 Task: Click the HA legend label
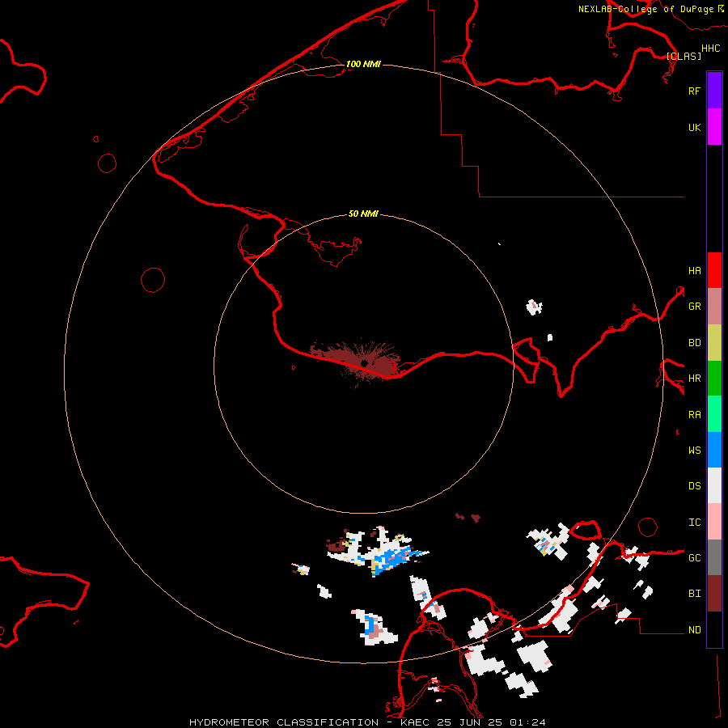tap(694, 270)
